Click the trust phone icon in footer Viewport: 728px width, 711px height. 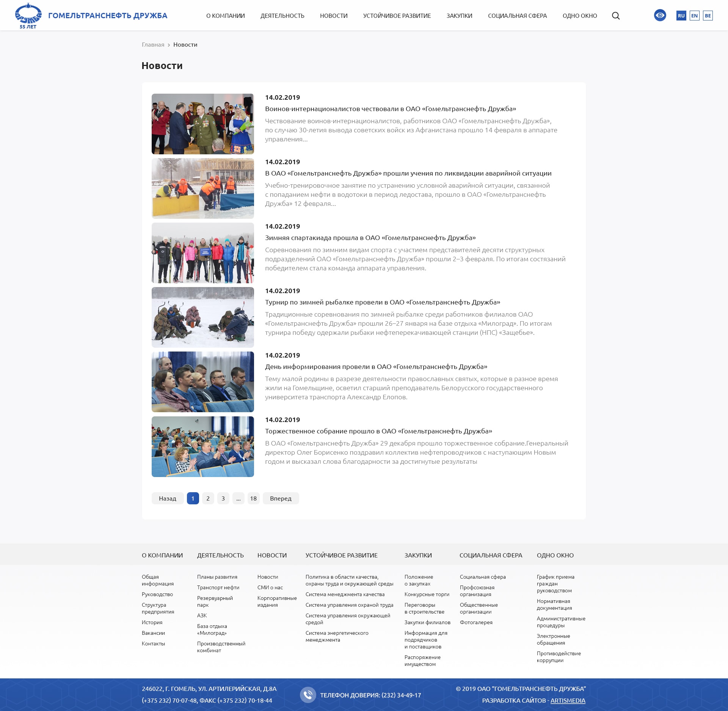click(308, 695)
